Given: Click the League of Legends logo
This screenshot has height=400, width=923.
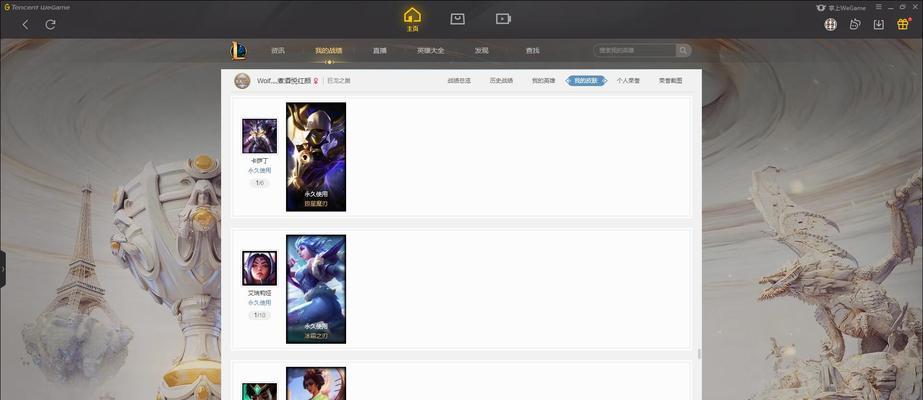Looking at the screenshot, I should [x=238, y=51].
